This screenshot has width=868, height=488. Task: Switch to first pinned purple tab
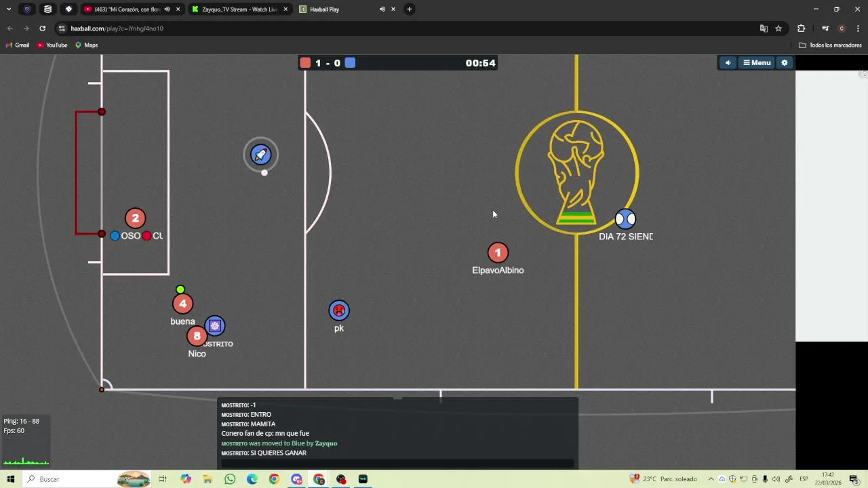pos(27,9)
